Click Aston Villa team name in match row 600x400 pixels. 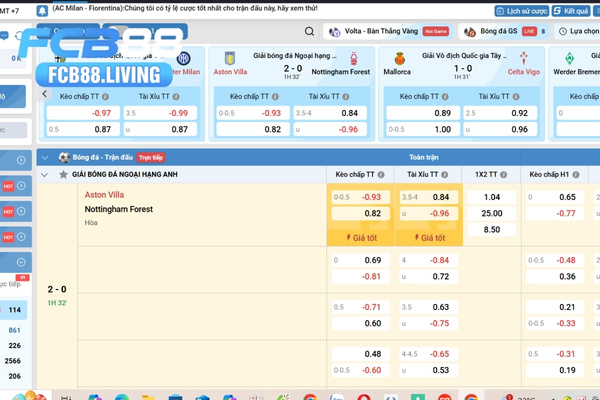point(104,195)
